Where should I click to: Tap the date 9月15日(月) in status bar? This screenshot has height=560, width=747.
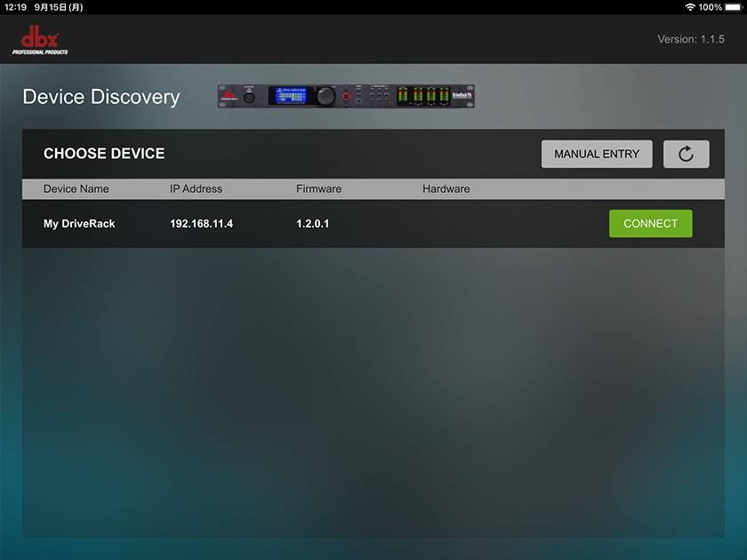[x=59, y=7]
